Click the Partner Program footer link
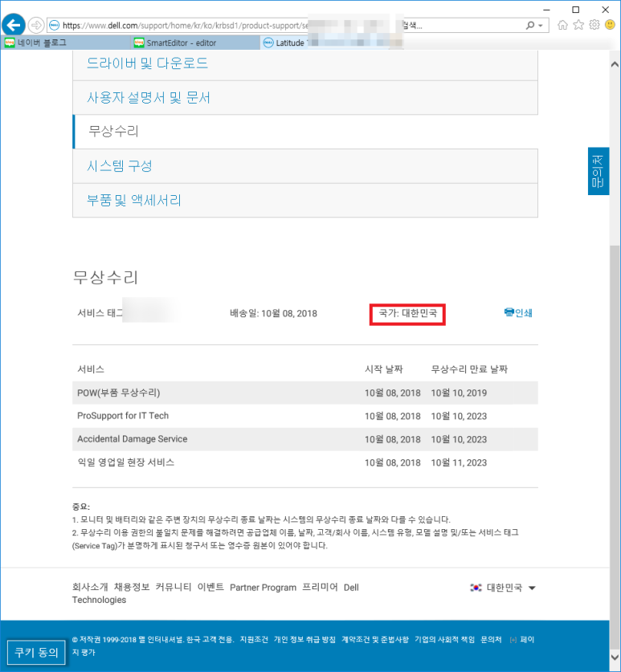This screenshot has height=672, width=621. point(263,588)
